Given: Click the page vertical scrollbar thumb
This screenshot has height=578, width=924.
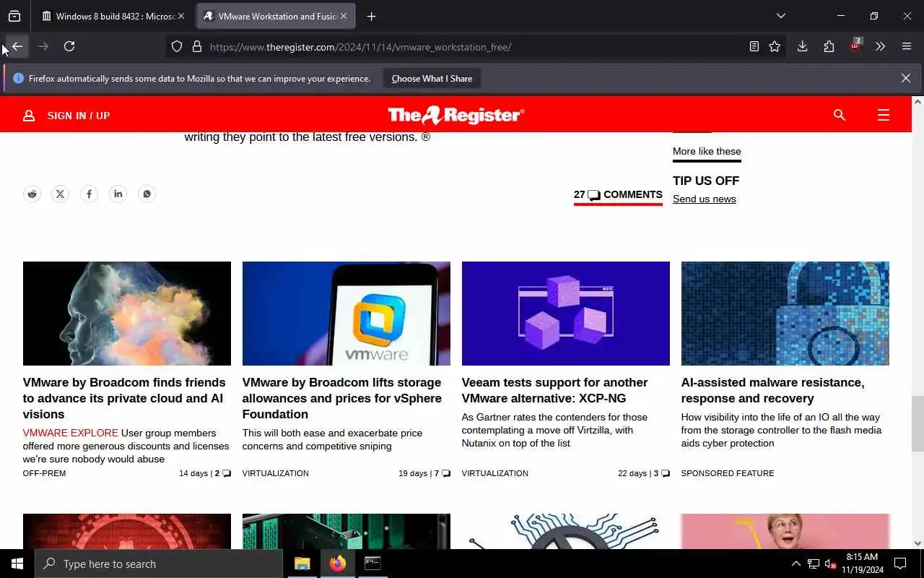Looking at the screenshot, I should pyautogui.click(x=918, y=424).
